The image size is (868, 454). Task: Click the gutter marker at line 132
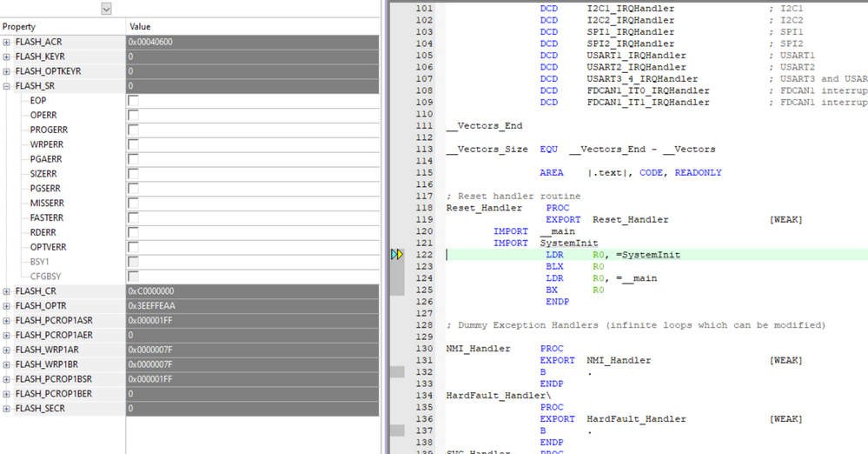click(x=397, y=372)
